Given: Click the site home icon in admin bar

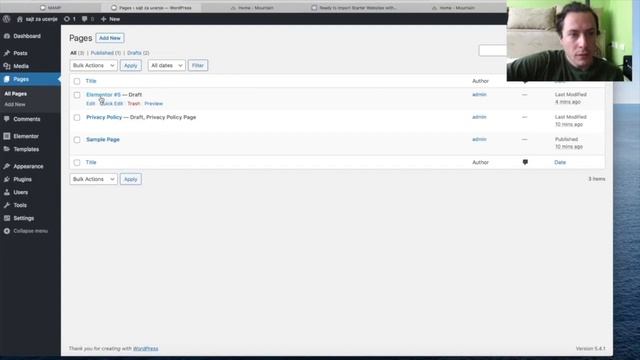Looking at the screenshot, I should pyautogui.click(x=20, y=19).
